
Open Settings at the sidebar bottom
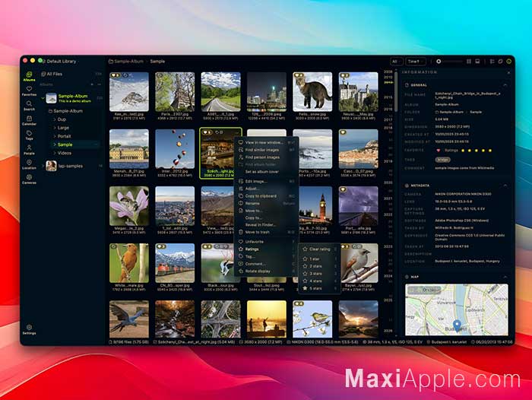(x=29, y=329)
